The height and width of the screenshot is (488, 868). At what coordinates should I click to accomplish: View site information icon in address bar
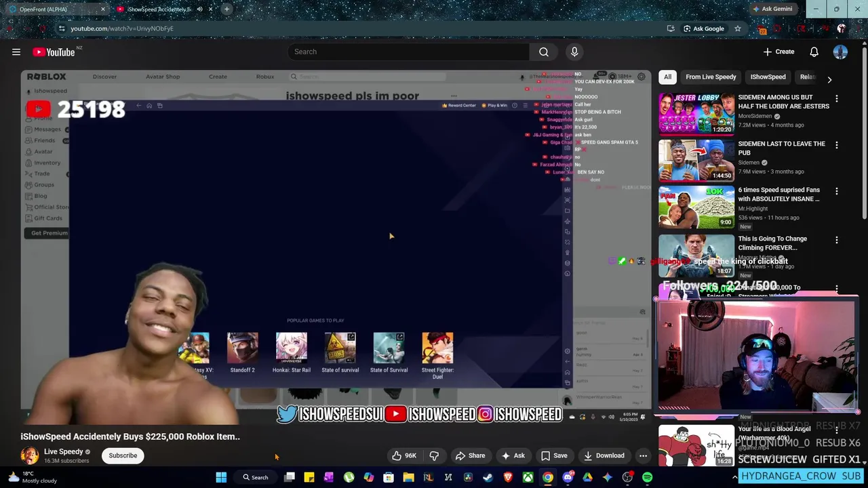point(62,28)
